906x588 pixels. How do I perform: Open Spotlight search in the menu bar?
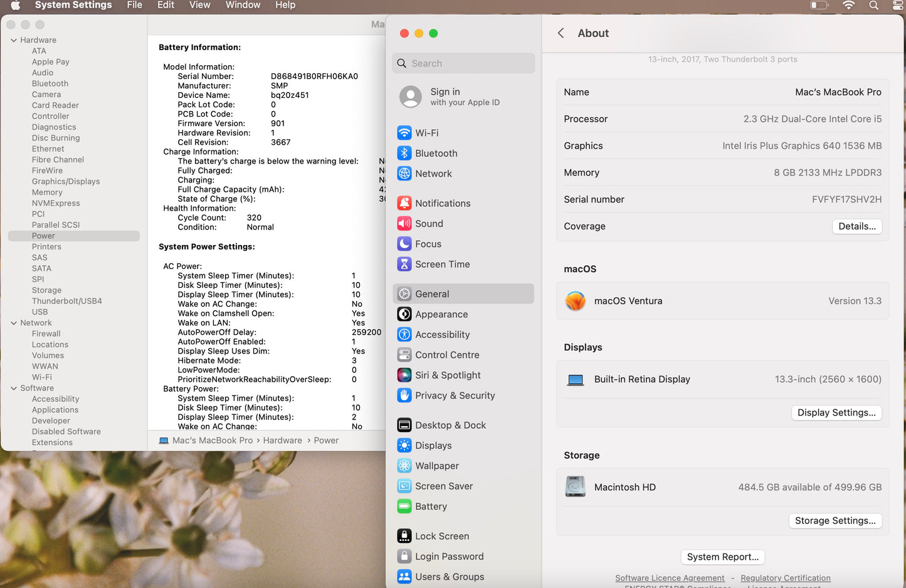873,5
